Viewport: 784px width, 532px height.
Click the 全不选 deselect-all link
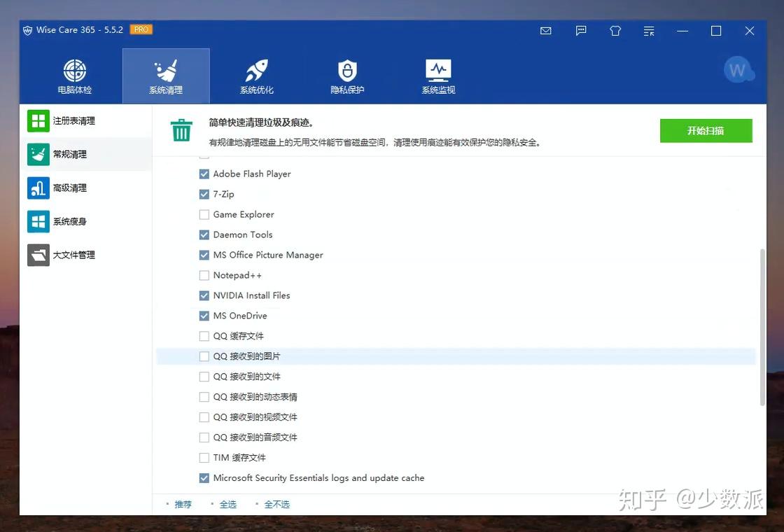click(277, 503)
